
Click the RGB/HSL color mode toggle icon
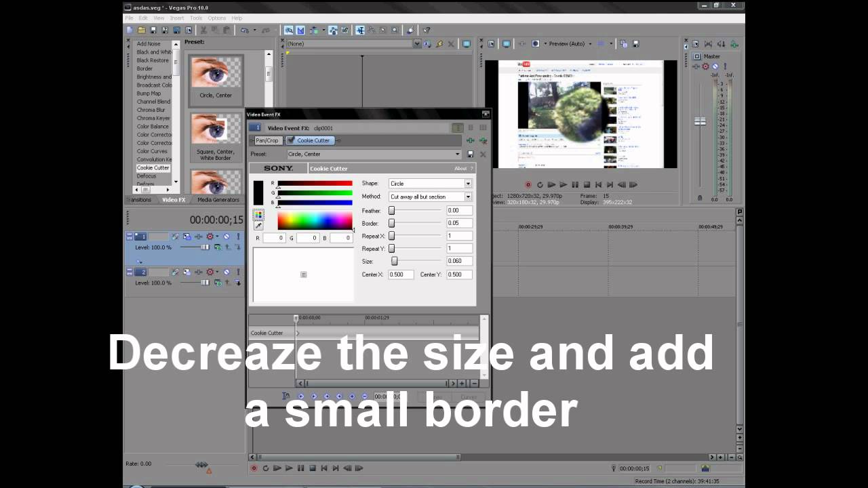coord(258,215)
